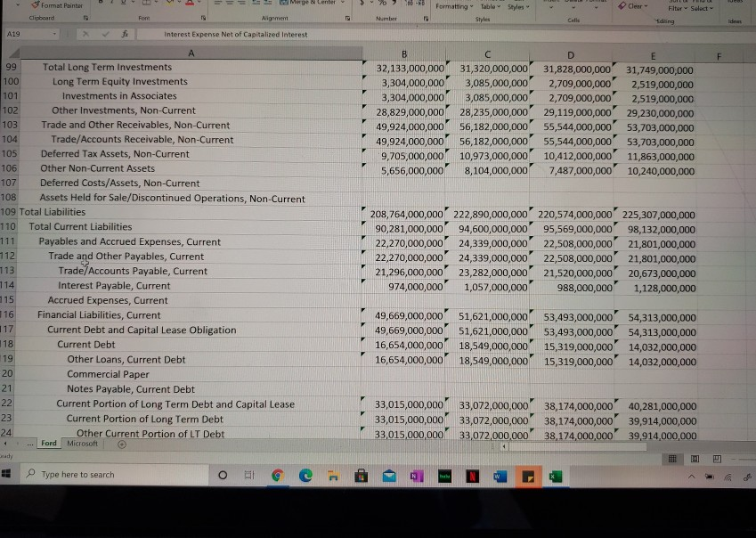Open the Windows Start menu

pyautogui.click(x=6, y=474)
